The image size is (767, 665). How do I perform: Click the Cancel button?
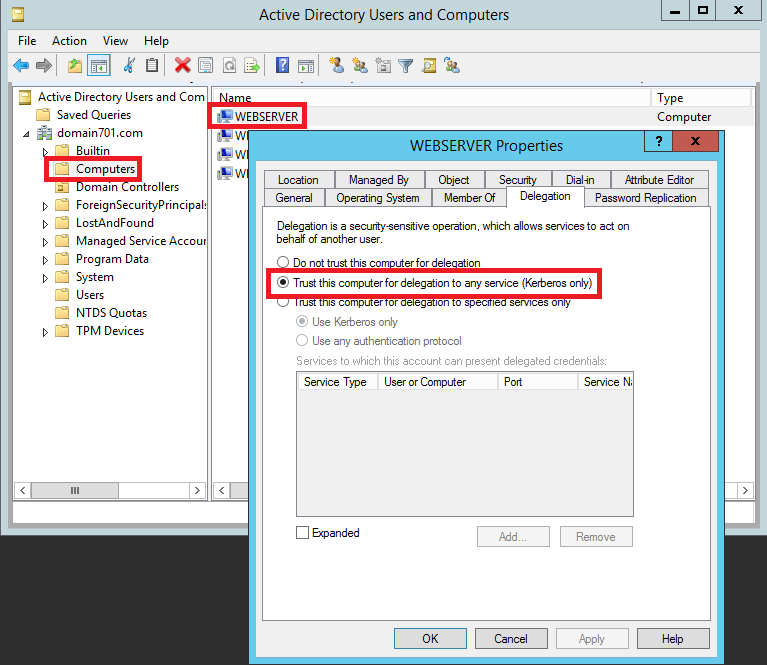point(510,639)
